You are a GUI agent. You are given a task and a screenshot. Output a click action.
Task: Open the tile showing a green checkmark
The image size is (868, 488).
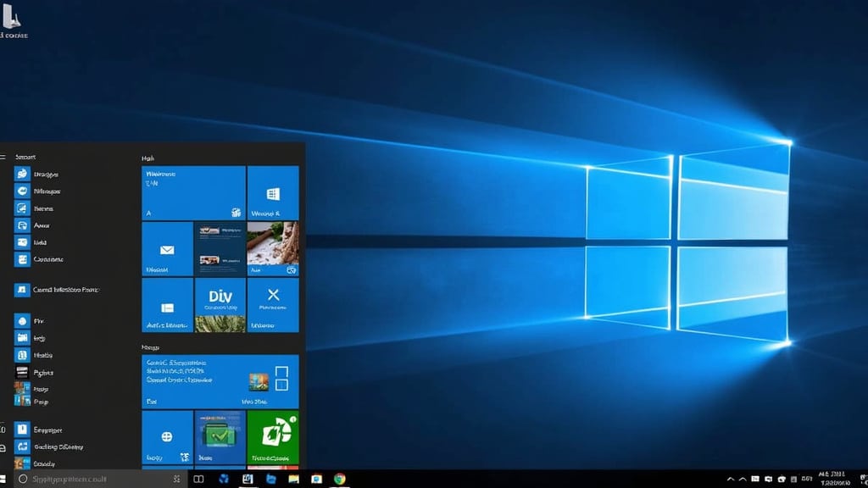[220, 437]
